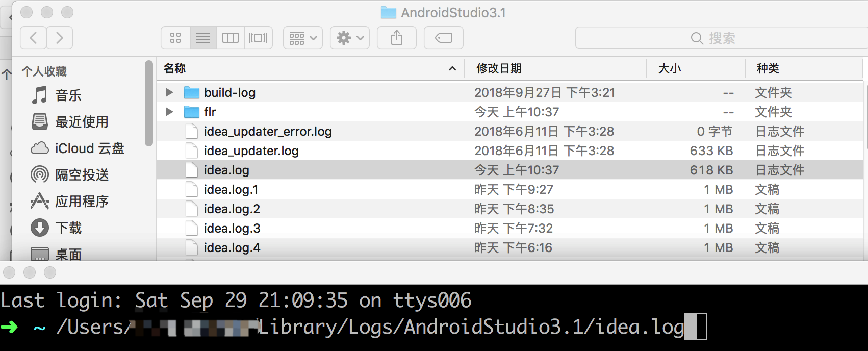Select the idea.log.1 file icon
The image size is (868, 351).
coord(192,189)
